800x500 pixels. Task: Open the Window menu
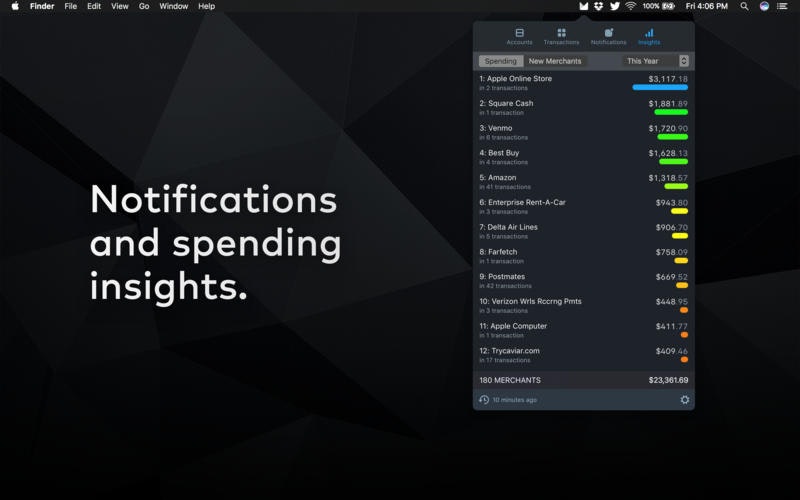173,6
